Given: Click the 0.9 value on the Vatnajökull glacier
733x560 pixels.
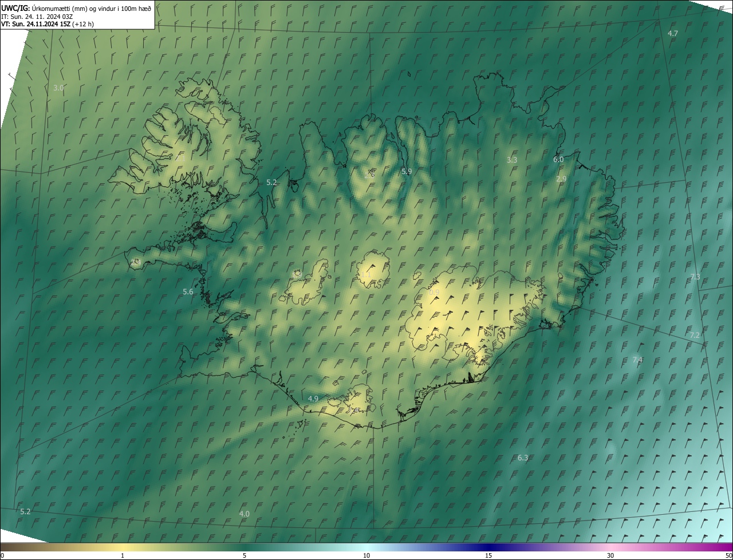Looking at the screenshot, I should point(434,292).
